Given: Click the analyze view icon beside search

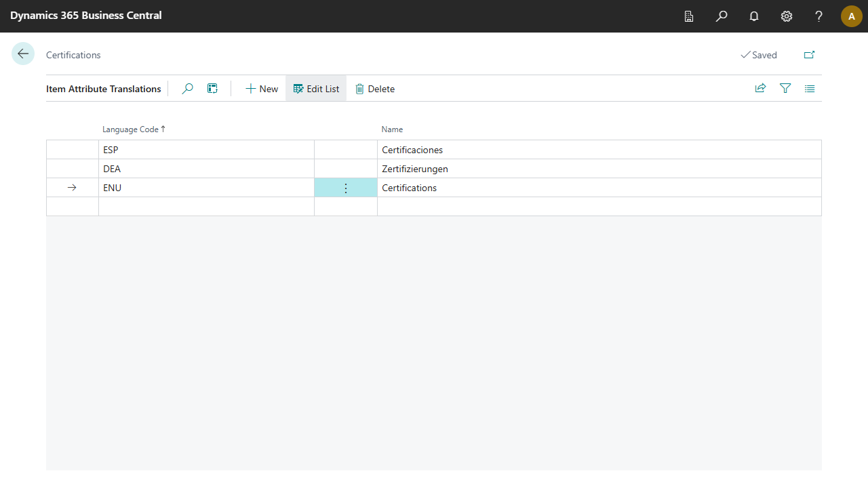Looking at the screenshot, I should (212, 89).
